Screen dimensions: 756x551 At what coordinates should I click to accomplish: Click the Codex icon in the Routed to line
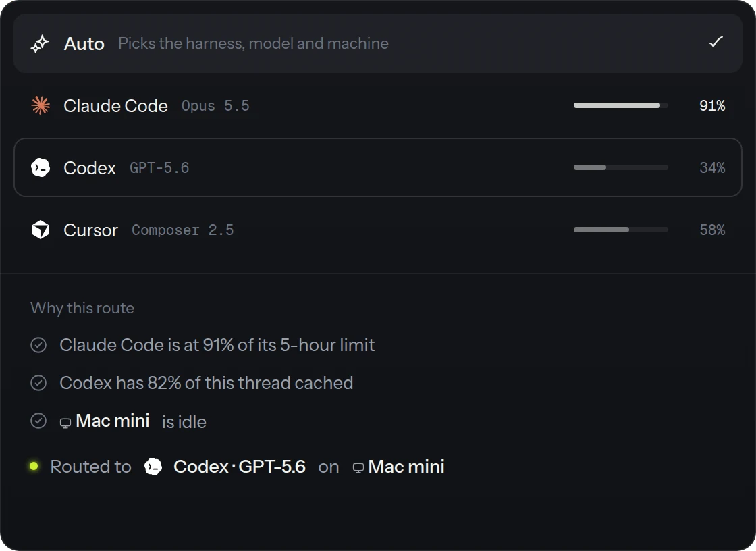pyautogui.click(x=153, y=467)
